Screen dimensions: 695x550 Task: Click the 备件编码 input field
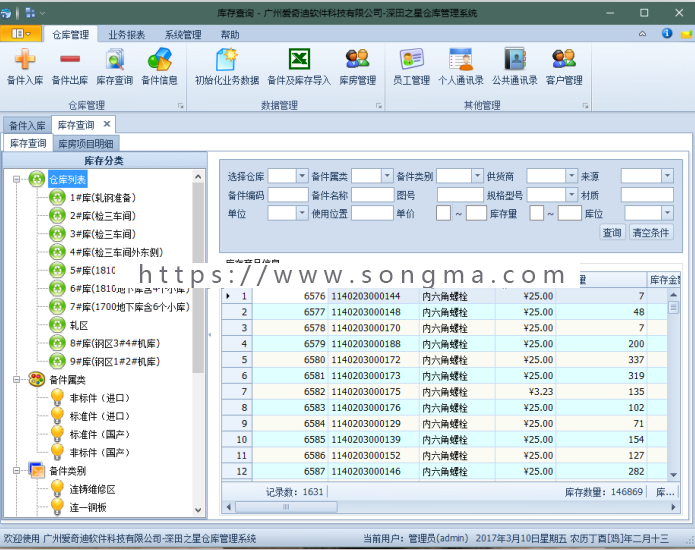pos(288,195)
